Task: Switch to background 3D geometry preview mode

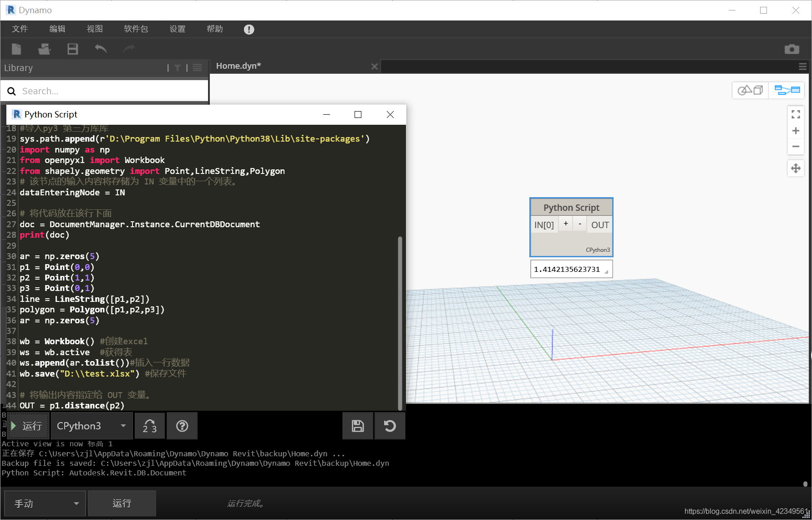Action: coord(750,90)
